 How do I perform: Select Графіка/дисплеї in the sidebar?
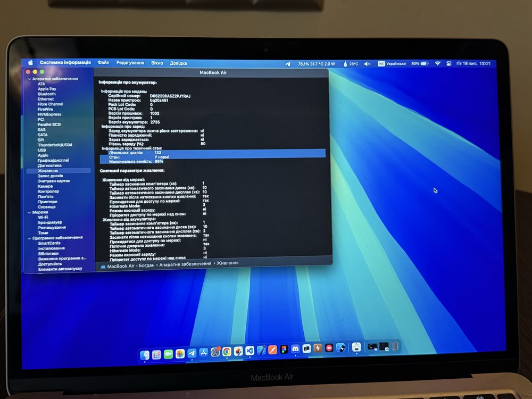click(x=53, y=160)
